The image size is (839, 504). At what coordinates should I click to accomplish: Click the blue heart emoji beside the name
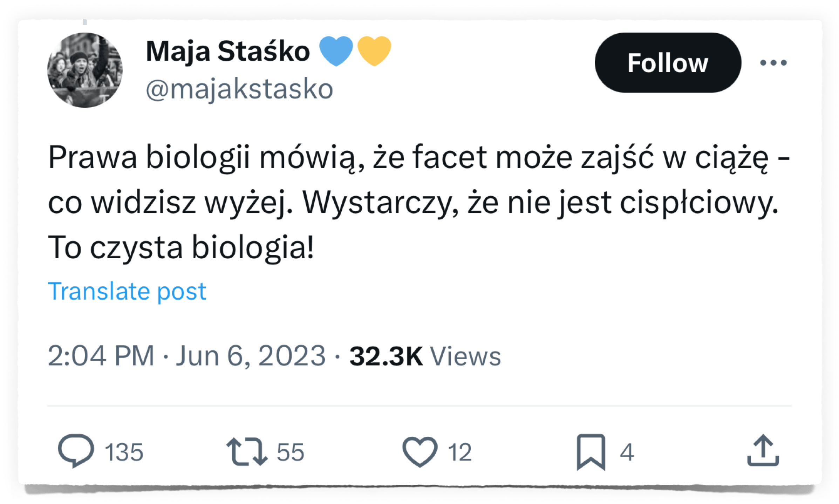coord(336,51)
